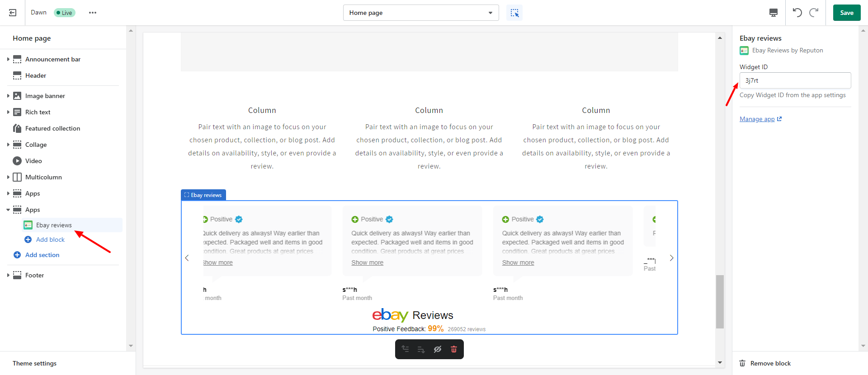This screenshot has width=868, height=375.
Task: Open the three-dot theme actions menu
Action: (93, 13)
